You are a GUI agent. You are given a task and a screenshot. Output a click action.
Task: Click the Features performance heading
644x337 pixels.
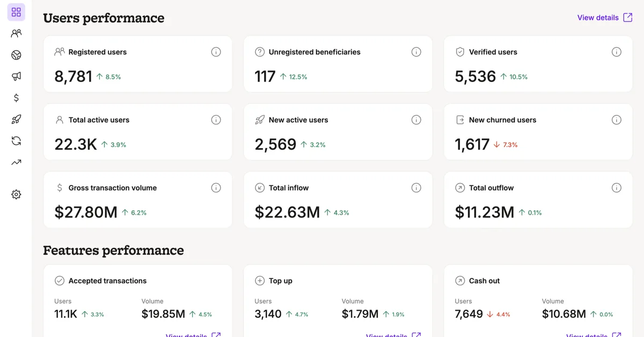[113, 250]
